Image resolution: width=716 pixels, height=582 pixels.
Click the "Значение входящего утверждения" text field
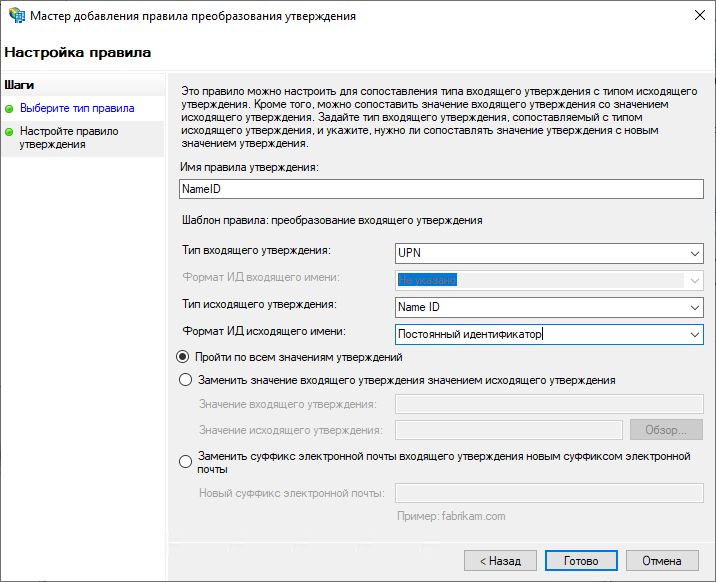click(x=549, y=404)
